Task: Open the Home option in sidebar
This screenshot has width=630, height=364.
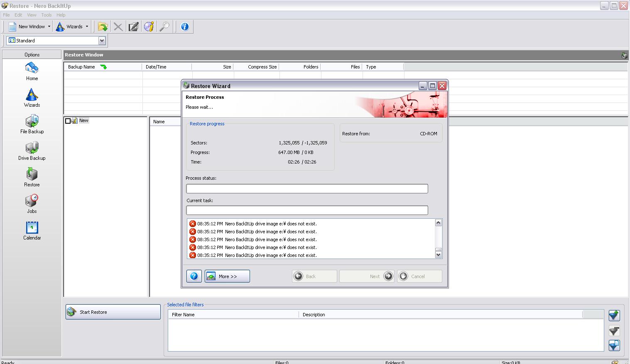Action: tap(32, 71)
